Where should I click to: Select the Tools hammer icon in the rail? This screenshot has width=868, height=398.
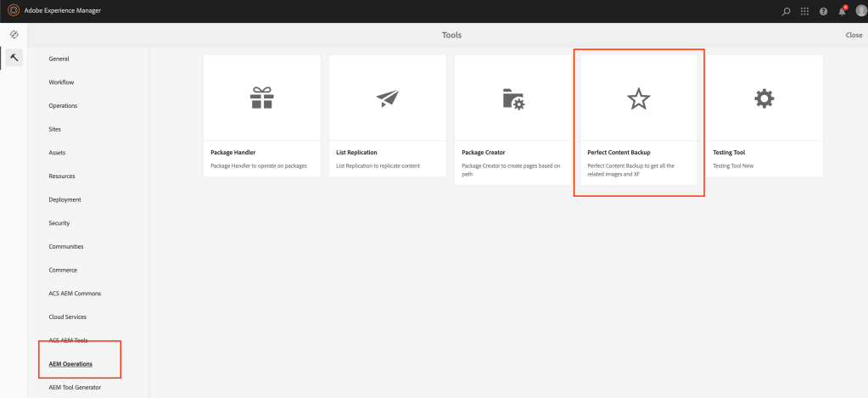point(14,58)
